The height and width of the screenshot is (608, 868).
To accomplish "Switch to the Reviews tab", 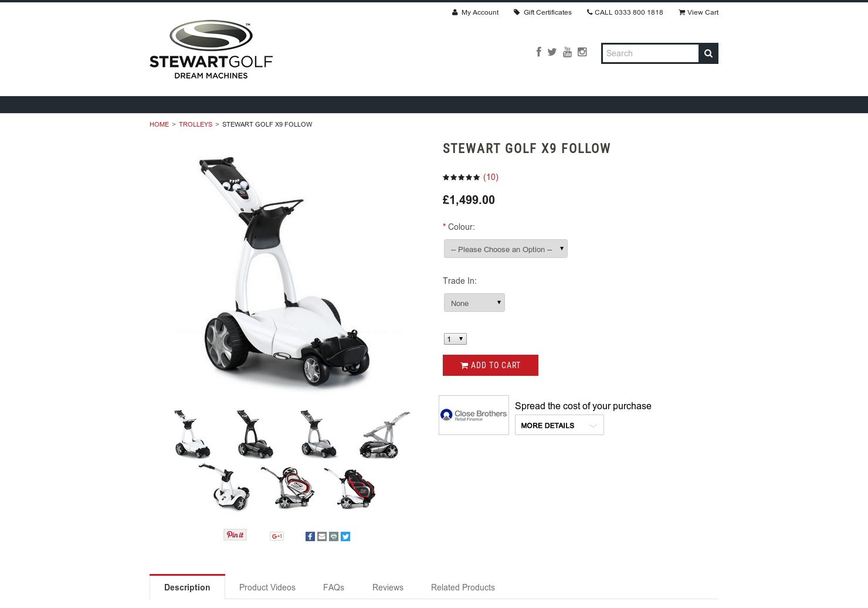I will (x=388, y=587).
